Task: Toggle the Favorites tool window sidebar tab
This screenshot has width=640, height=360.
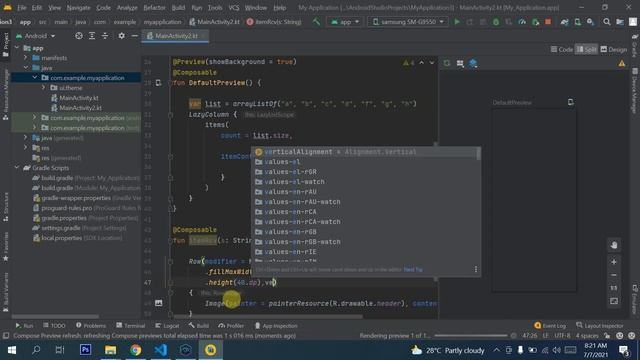Action: point(5,247)
